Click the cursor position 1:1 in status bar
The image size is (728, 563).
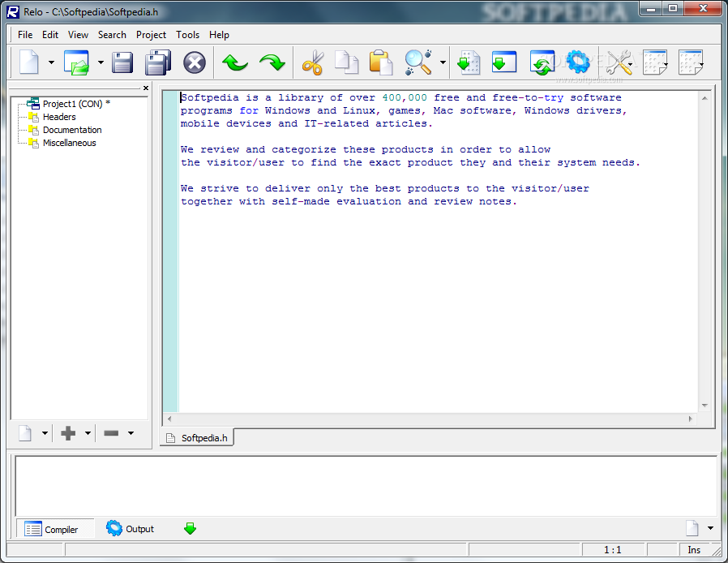[x=613, y=550]
